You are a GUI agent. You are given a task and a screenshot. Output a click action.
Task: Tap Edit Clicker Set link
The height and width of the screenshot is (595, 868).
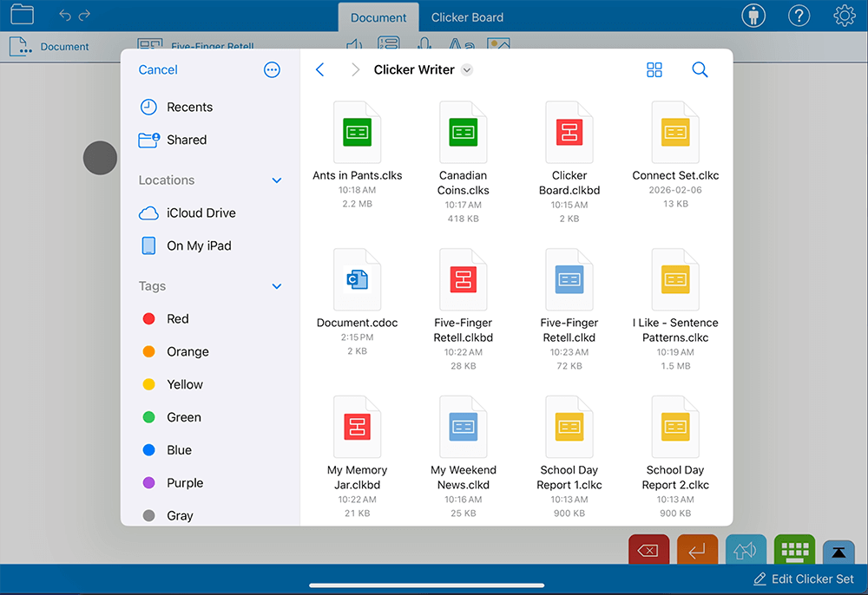(803, 579)
